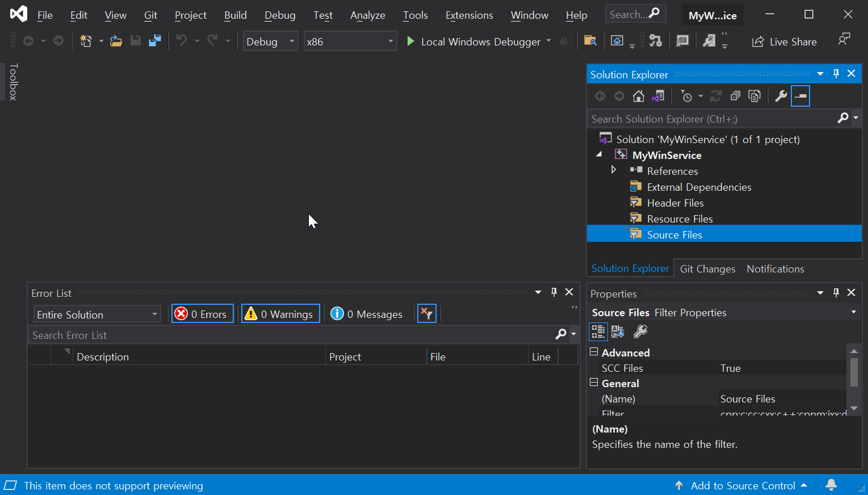Open Source Files Filter Properties dropdown
This screenshot has width=868, height=495.
(x=853, y=312)
